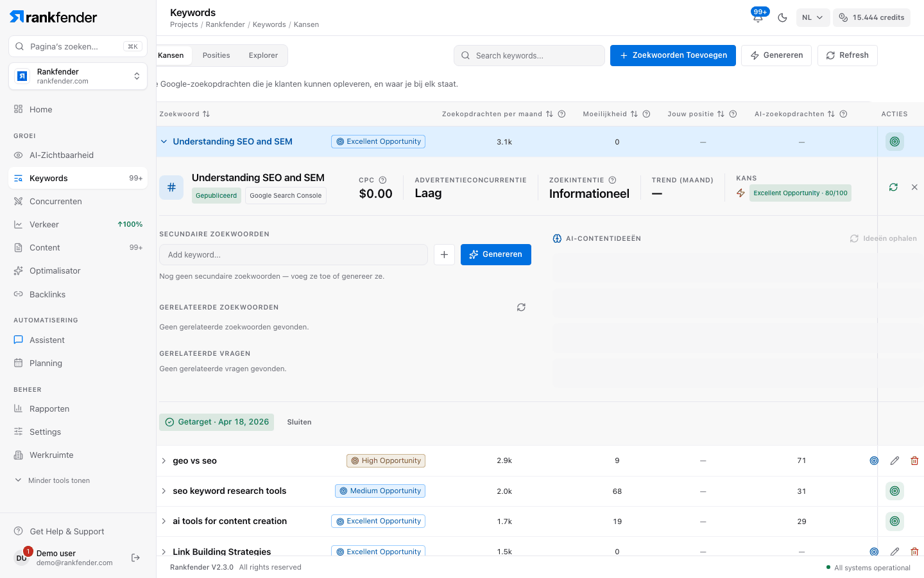The image size is (924, 578).
Task: Collapse the Understanding SEO and SEM row
Action: pyautogui.click(x=164, y=142)
